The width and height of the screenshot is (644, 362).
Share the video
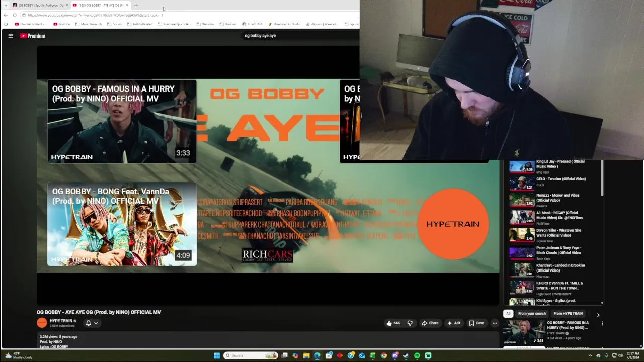(430, 323)
